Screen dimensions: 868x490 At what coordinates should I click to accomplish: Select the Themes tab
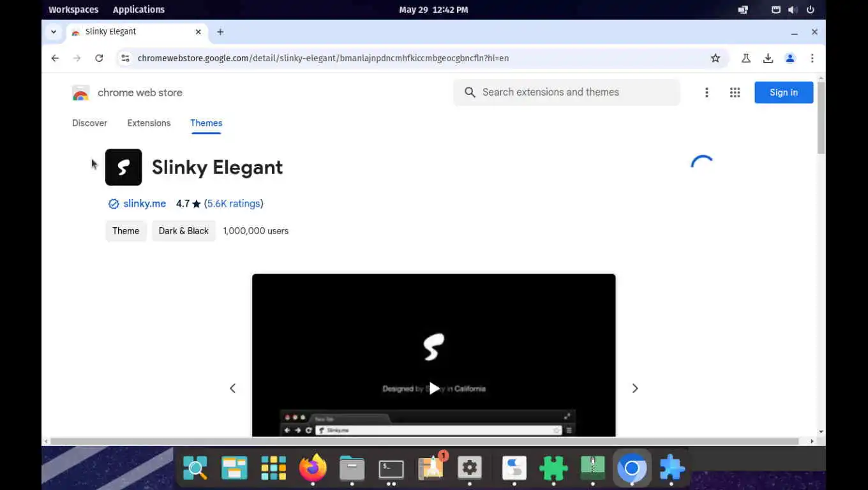pos(206,123)
